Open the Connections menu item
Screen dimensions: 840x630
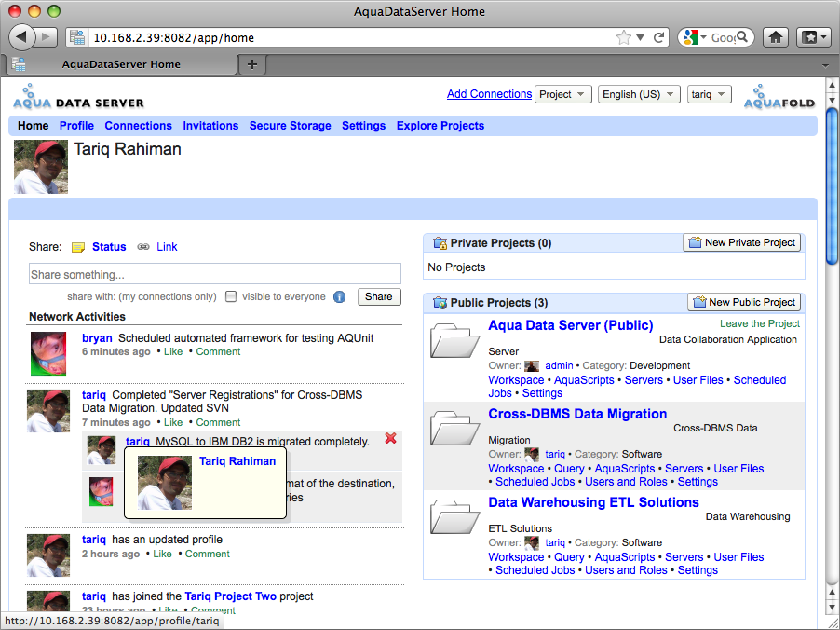[x=138, y=126]
